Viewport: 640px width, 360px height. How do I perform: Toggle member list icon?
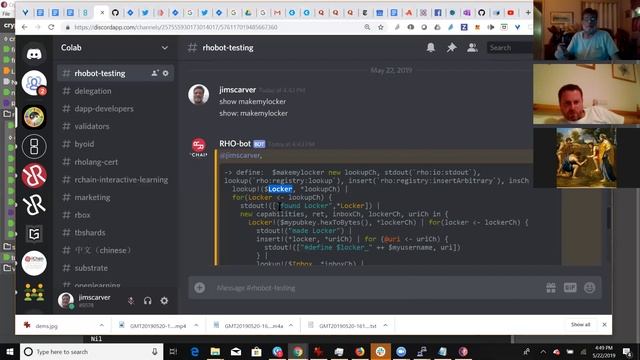coord(472,48)
